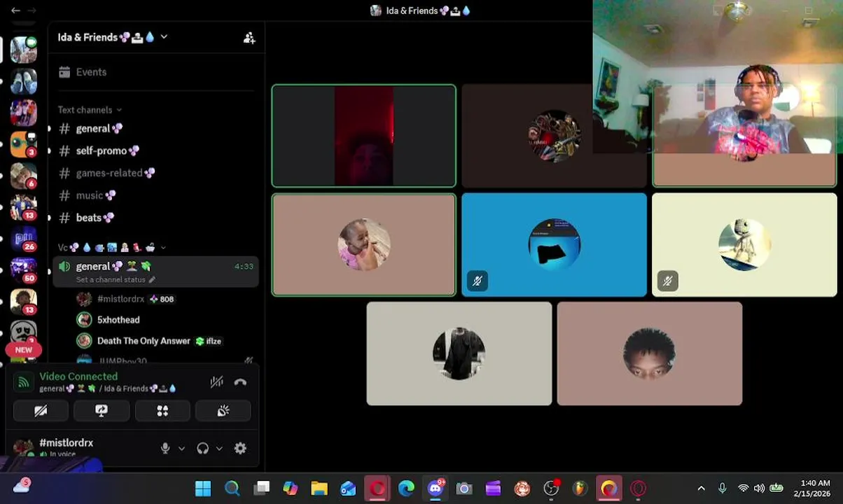Click the back arrow at top left
843x504 pixels.
click(15, 10)
